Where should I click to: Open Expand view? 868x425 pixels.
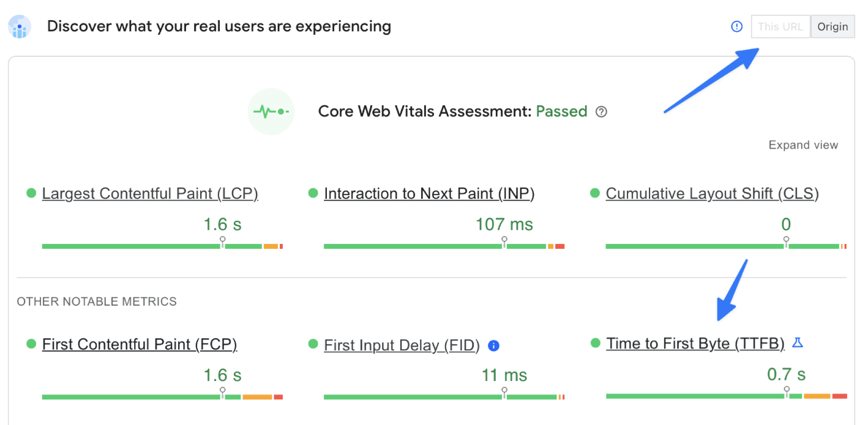click(803, 145)
